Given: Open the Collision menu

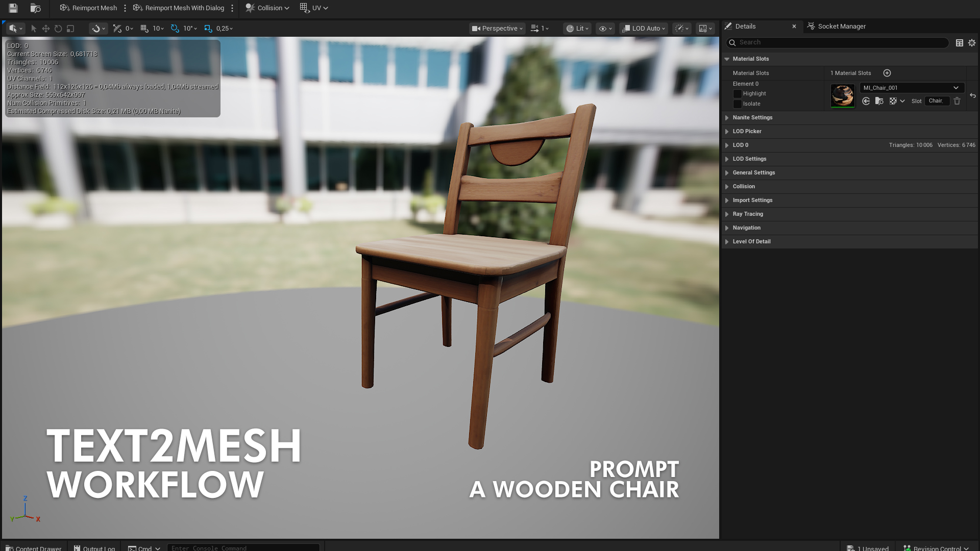Looking at the screenshot, I should pos(267,8).
